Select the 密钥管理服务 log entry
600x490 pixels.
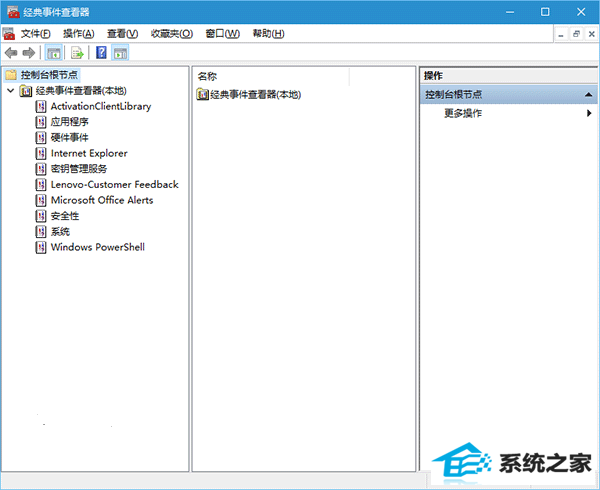79,169
